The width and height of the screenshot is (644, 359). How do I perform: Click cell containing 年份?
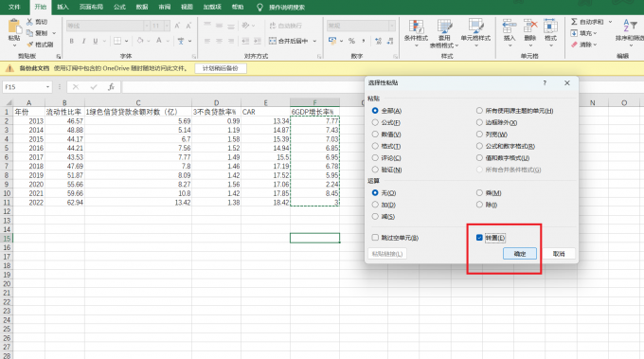point(28,112)
